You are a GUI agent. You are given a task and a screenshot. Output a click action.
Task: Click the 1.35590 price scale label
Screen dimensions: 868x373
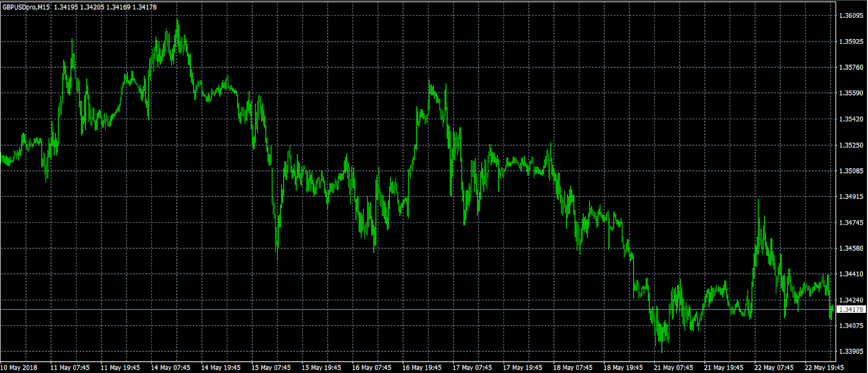click(x=851, y=93)
